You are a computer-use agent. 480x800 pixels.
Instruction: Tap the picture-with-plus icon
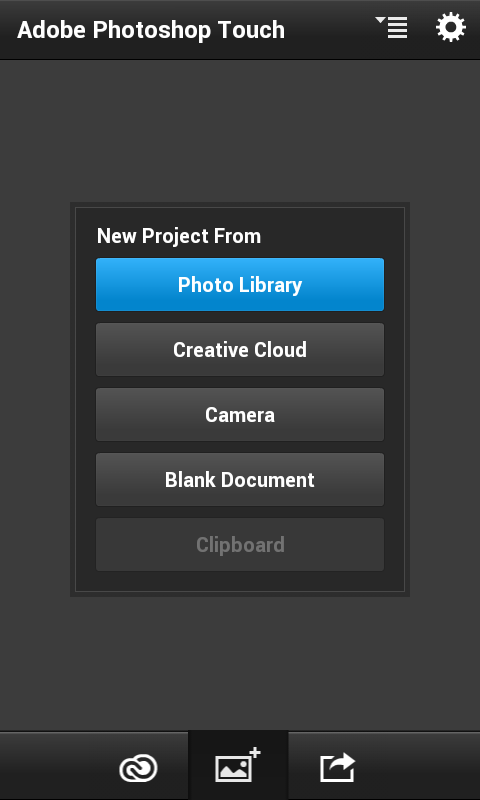point(238,765)
